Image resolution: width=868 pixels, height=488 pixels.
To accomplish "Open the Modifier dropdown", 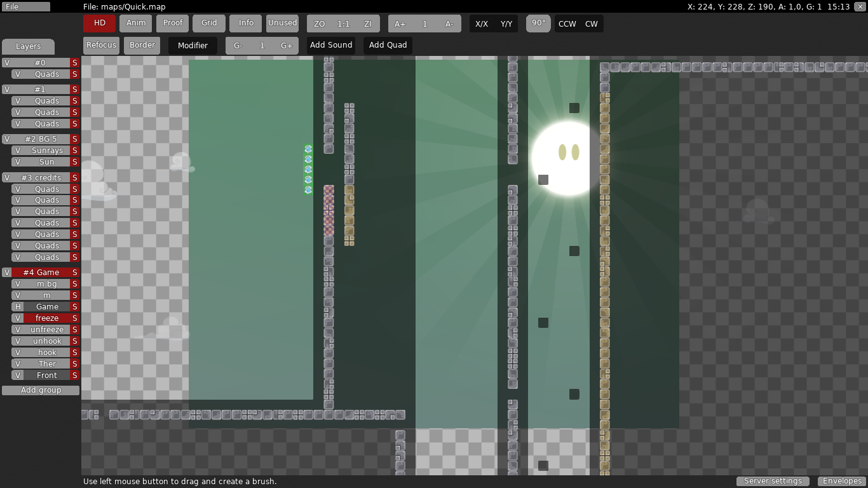I will pyautogui.click(x=193, y=45).
